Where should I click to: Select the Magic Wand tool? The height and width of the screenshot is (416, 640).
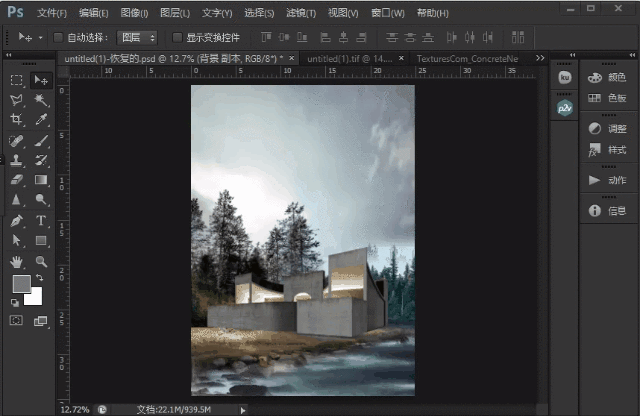click(x=41, y=100)
